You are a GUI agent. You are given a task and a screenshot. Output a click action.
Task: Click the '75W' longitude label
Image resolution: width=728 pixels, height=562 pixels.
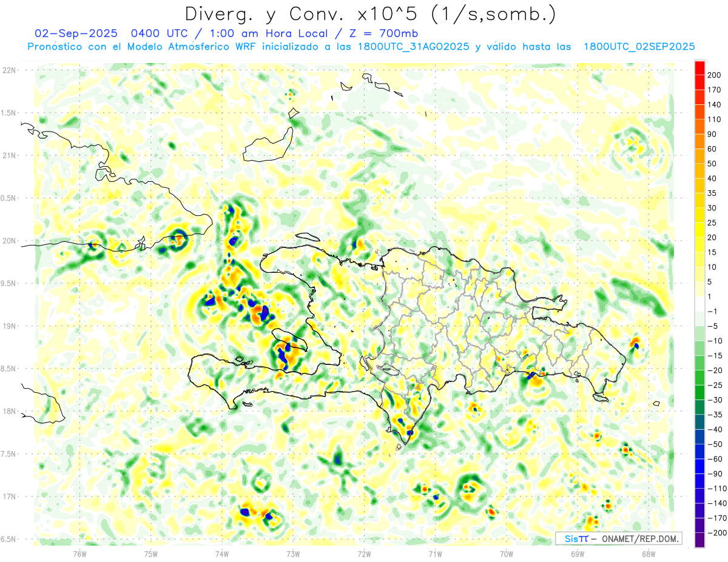(151, 554)
